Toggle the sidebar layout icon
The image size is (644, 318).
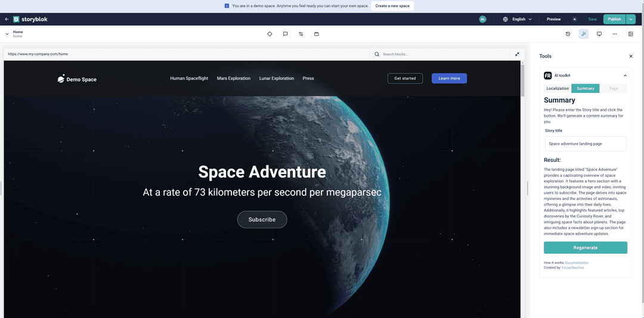(631, 34)
